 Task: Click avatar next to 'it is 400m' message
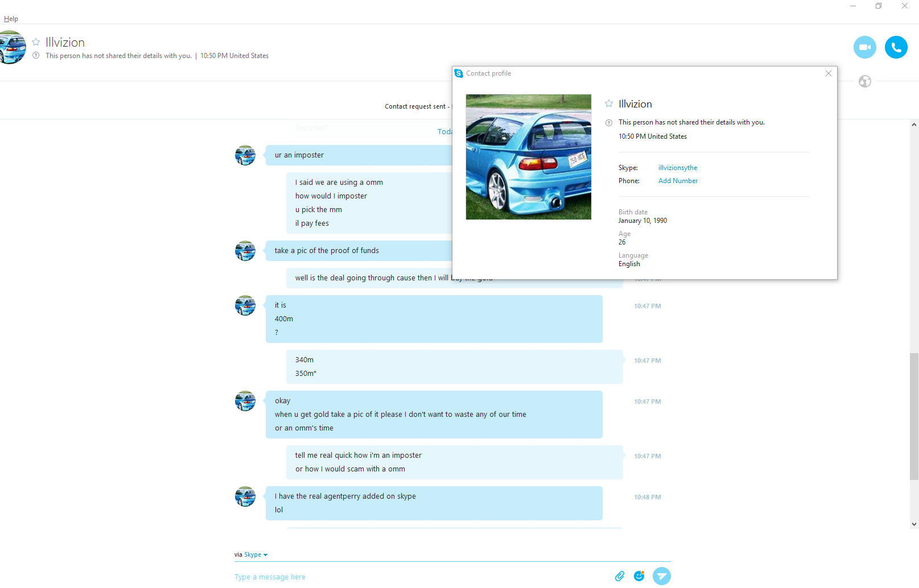(x=245, y=305)
